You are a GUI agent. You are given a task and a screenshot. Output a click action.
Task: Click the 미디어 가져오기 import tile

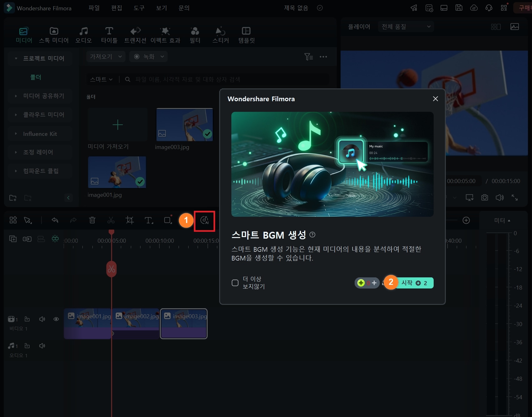click(117, 125)
